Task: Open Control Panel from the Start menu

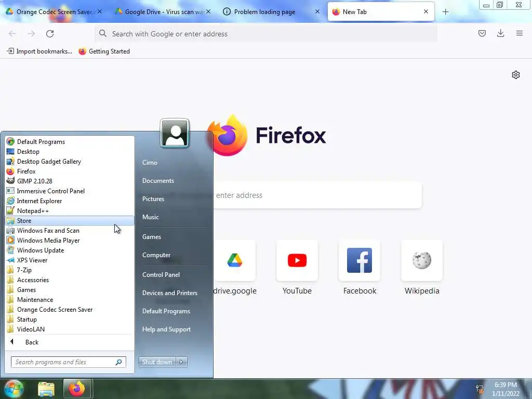Action: [x=161, y=275]
